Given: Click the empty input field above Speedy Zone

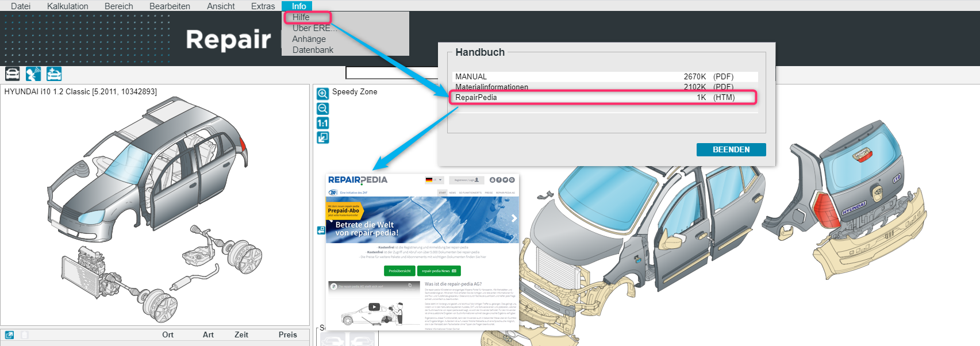Looking at the screenshot, I should [391, 73].
